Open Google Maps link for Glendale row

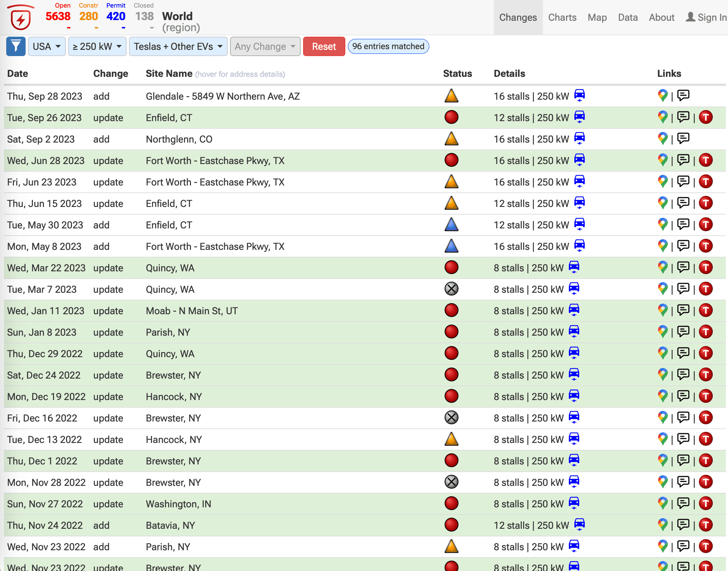point(663,96)
